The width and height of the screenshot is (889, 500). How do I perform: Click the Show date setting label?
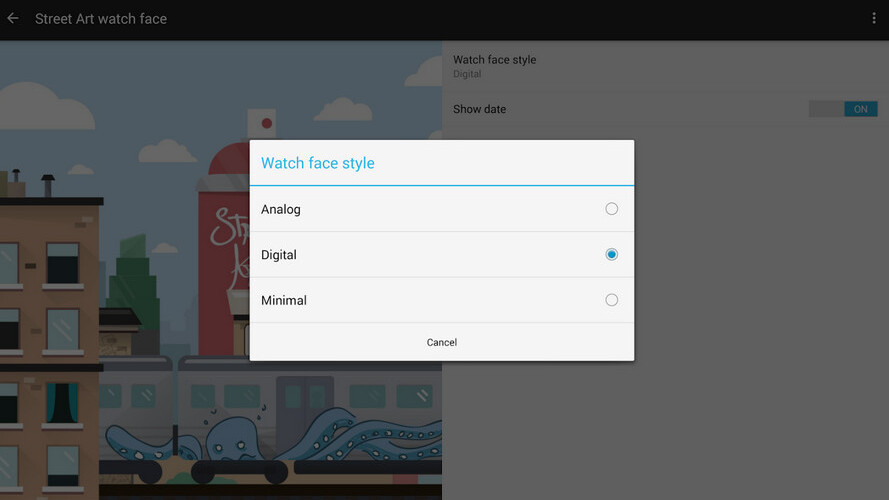[480, 109]
